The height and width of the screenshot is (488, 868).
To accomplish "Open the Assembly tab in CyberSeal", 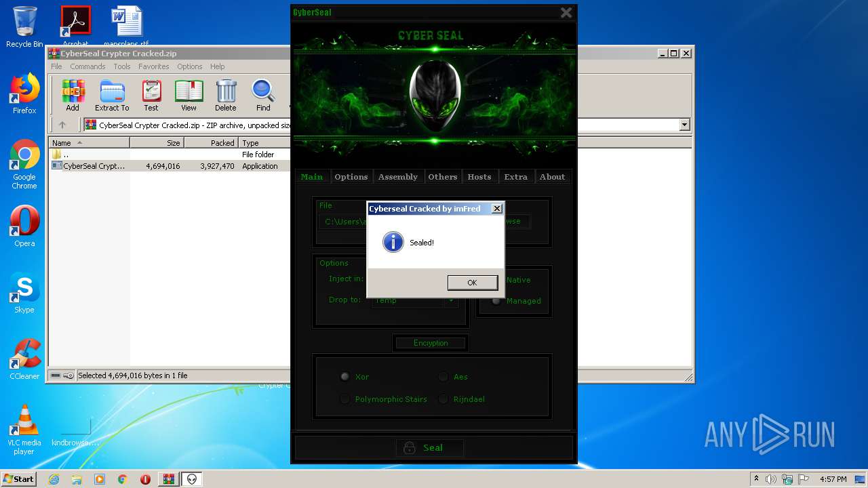I will (397, 177).
